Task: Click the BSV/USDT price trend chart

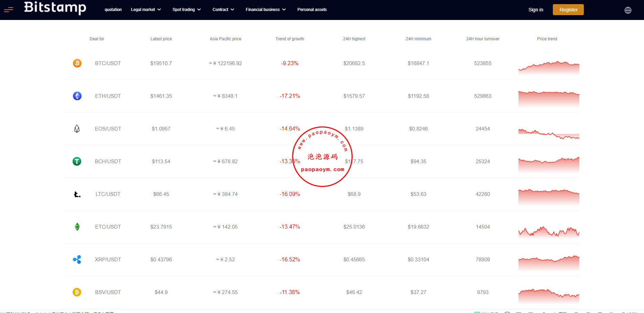Action: pos(549,296)
